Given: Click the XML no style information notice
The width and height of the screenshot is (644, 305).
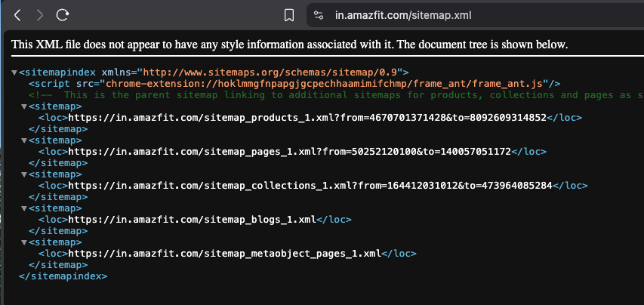Looking at the screenshot, I should (x=290, y=45).
